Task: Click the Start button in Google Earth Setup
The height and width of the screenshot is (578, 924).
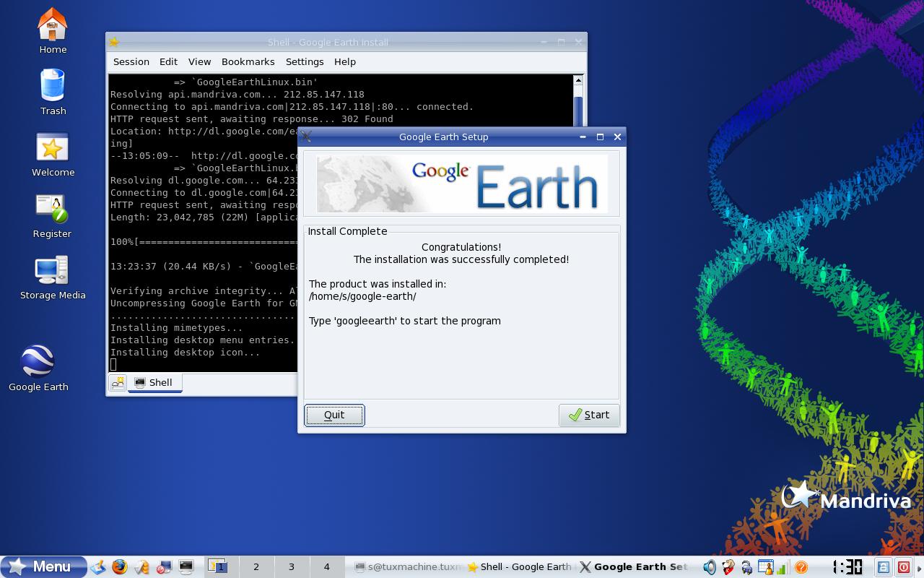Action: [589, 415]
